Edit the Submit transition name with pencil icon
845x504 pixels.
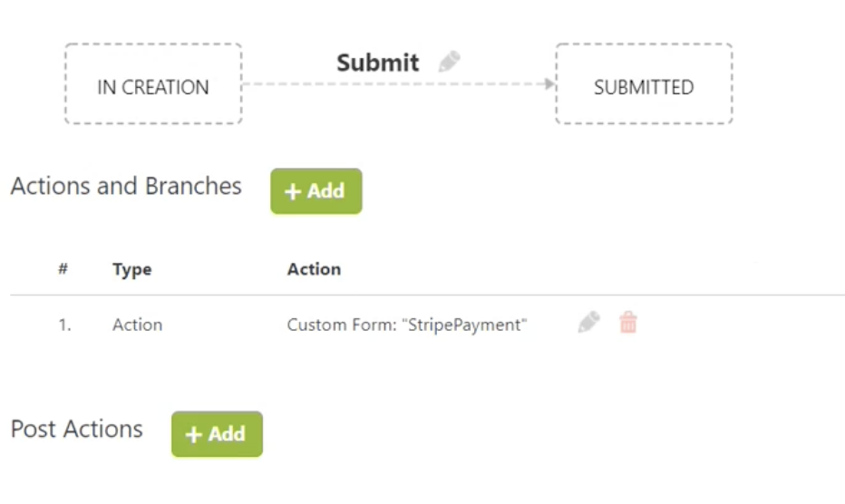(x=449, y=62)
